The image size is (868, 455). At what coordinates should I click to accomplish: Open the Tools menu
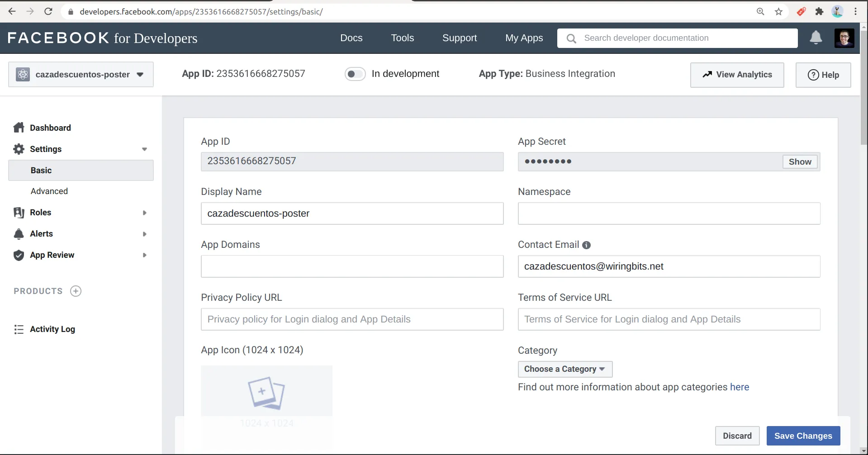click(403, 38)
